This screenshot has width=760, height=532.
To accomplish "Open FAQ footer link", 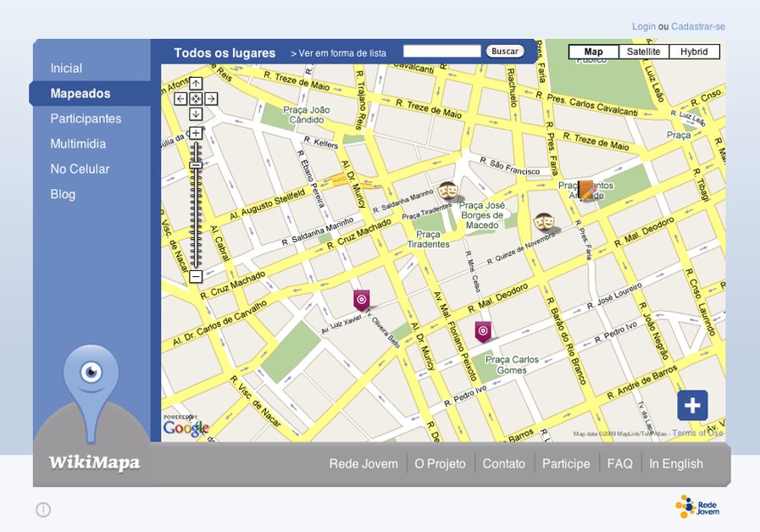I will [x=620, y=463].
